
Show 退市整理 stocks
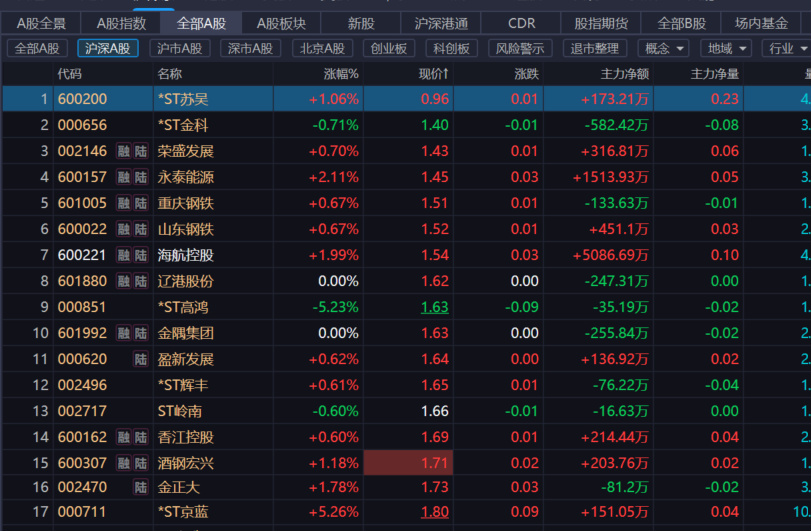click(594, 49)
